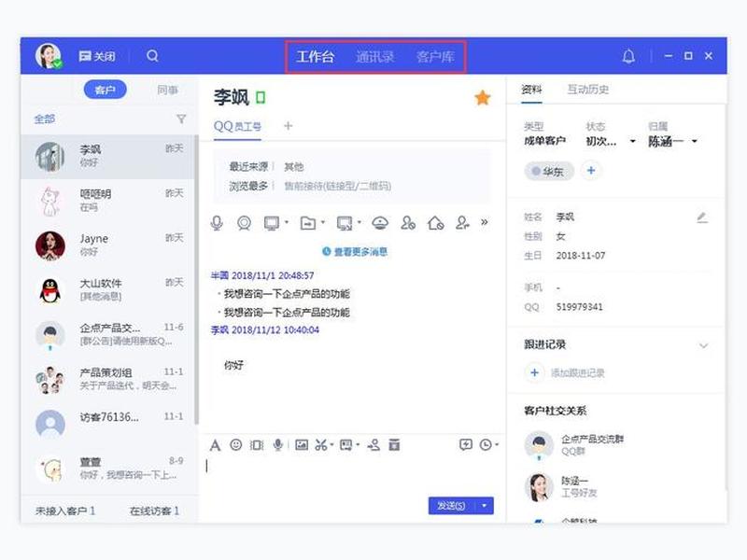Open the search magnifier in title bar
The width and height of the screenshot is (747, 560).
click(152, 56)
